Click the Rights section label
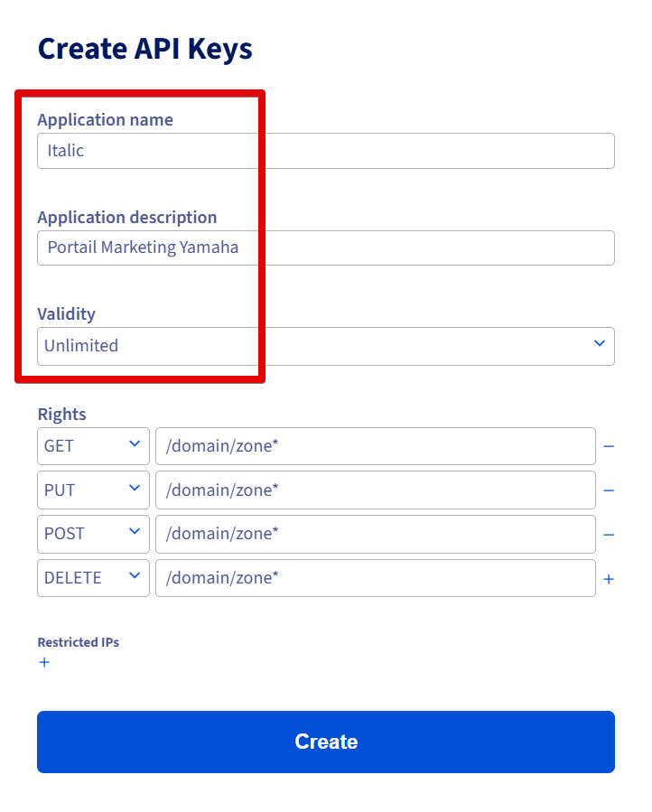This screenshot has width=652, height=812. coord(61,415)
